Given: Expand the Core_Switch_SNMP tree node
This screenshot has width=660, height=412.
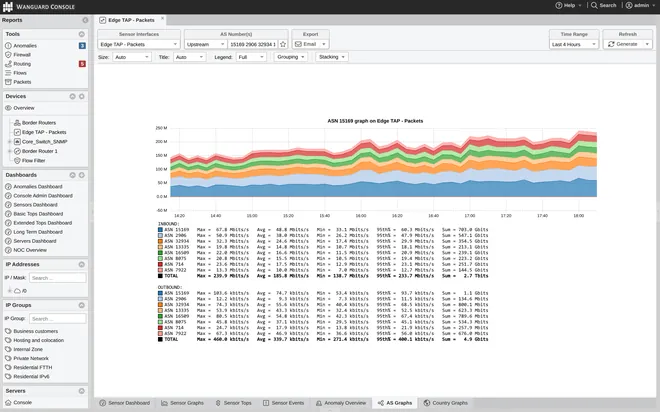Looking at the screenshot, I should click(9, 142).
